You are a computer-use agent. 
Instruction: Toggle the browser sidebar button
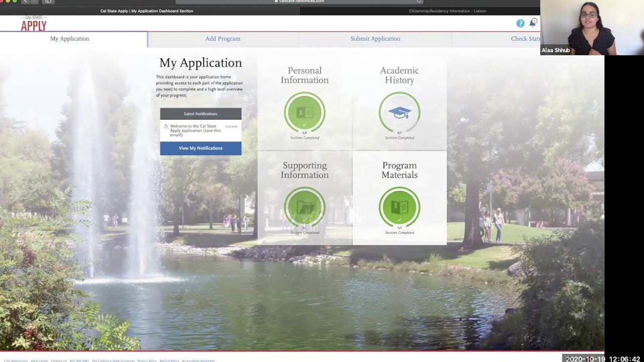(48, 2)
